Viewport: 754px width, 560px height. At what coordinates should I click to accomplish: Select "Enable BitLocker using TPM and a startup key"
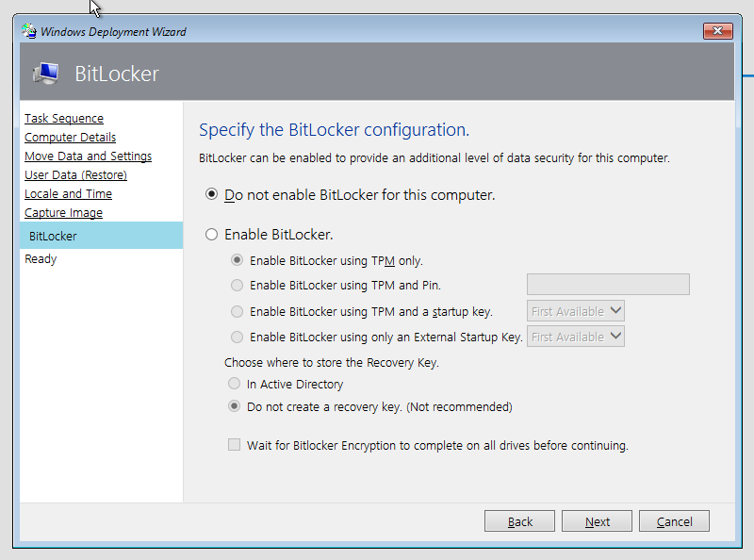point(238,311)
